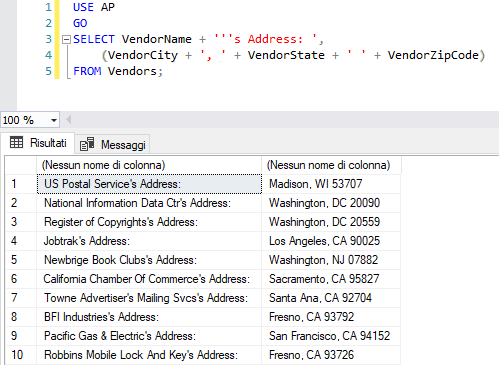Screen dimensions: 499x365
Task: Switch to the Risultati tab
Action: tap(38, 143)
